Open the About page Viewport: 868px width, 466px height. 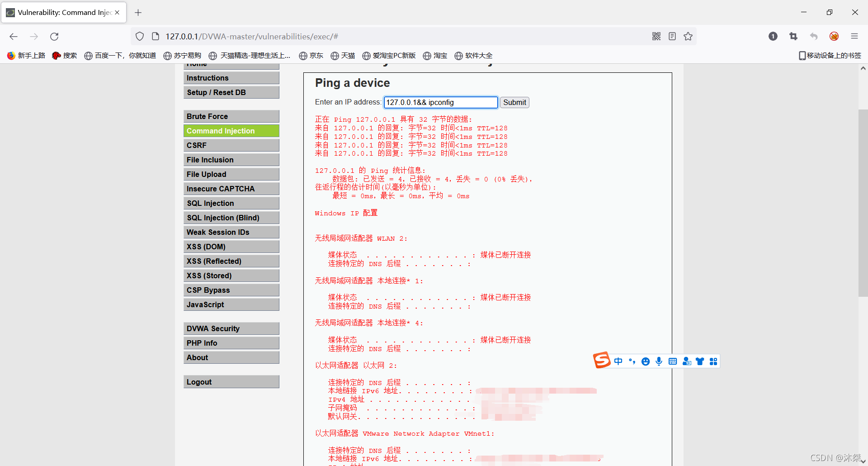(x=231, y=357)
